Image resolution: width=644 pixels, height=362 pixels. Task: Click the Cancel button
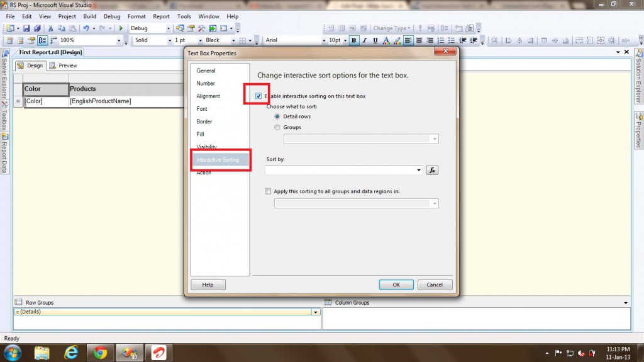click(x=435, y=285)
